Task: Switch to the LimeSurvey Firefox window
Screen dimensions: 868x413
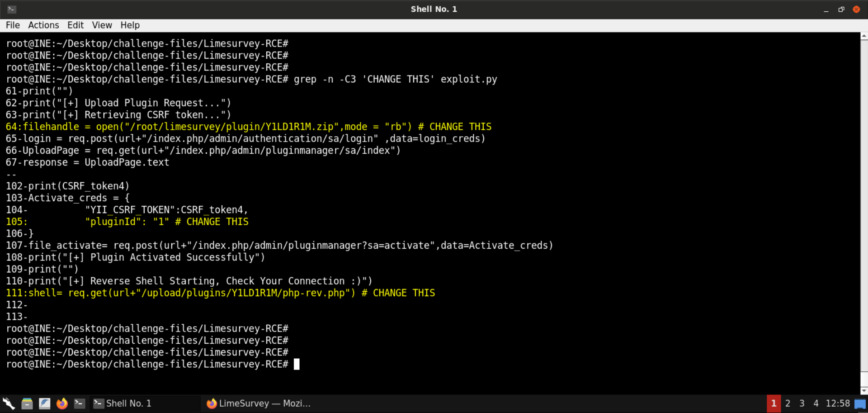Action: 258,403
